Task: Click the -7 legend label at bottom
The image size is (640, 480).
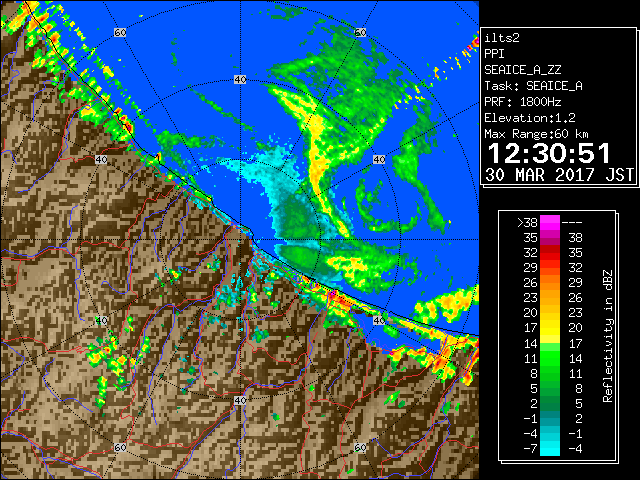Action: pyautogui.click(x=530, y=448)
